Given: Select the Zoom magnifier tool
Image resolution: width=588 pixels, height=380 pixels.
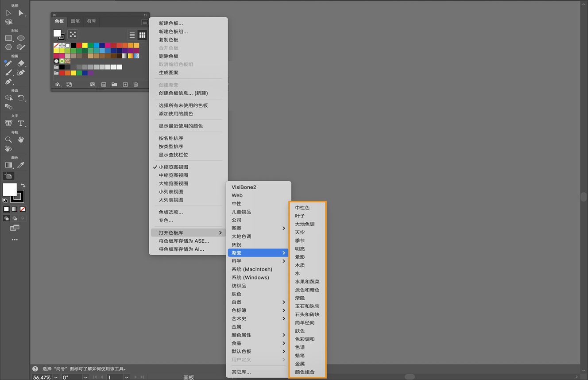Looking at the screenshot, I should click(x=8, y=140).
